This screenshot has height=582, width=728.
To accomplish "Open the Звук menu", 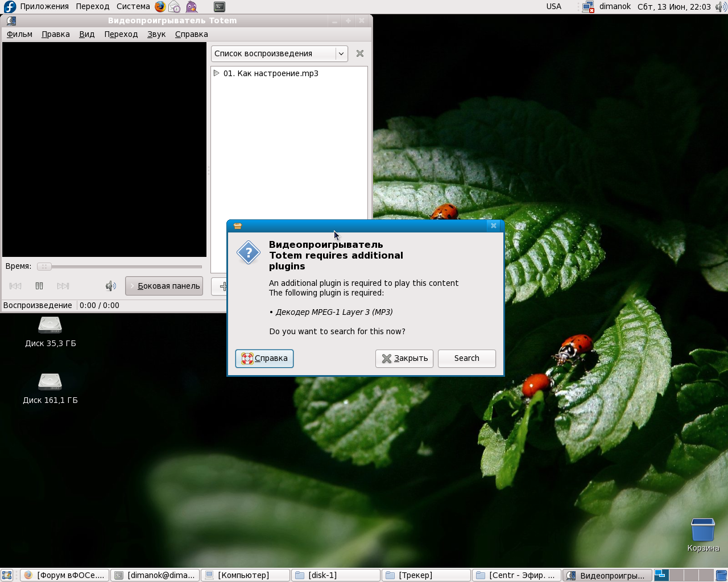I will click(156, 34).
